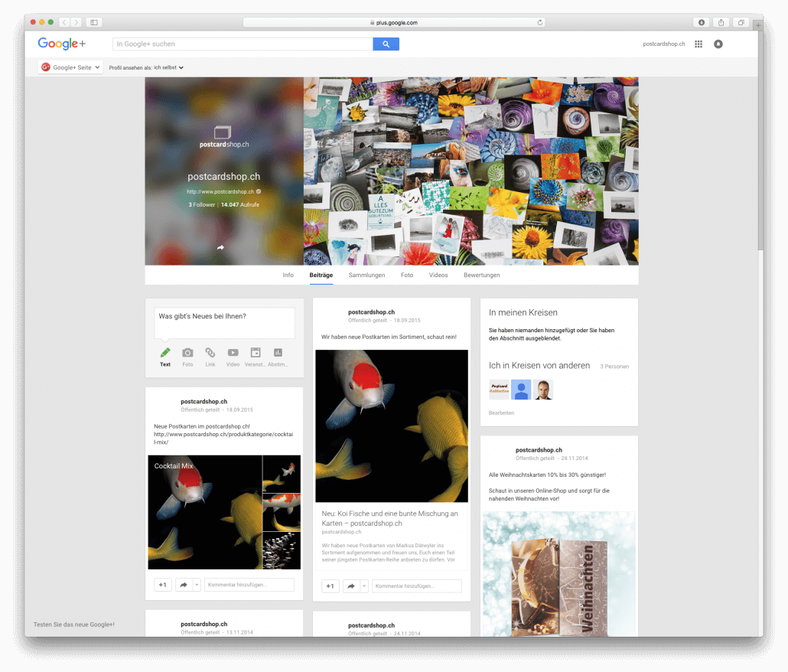This screenshot has width=788, height=672.
Task: Open the Videos tab
Action: pyautogui.click(x=438, y=275)
